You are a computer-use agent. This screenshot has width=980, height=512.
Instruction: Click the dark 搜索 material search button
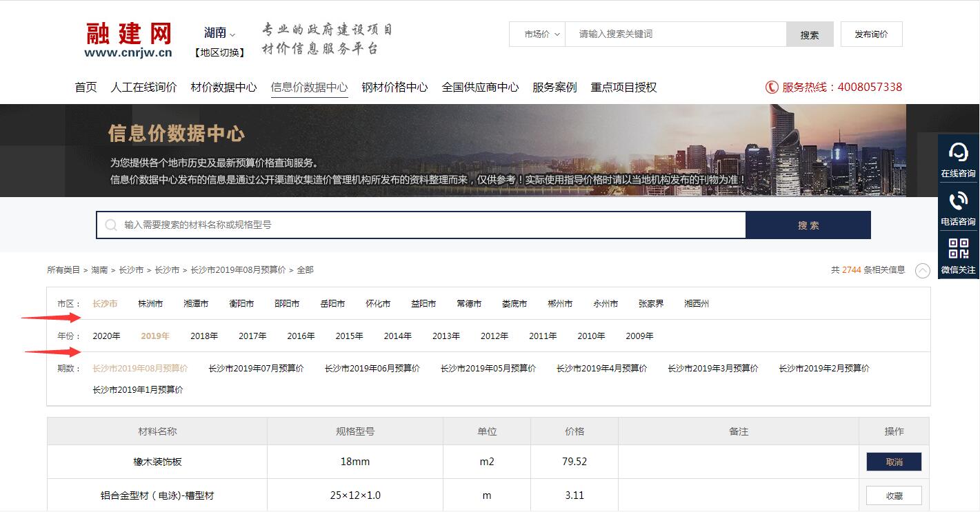point(808,225)
